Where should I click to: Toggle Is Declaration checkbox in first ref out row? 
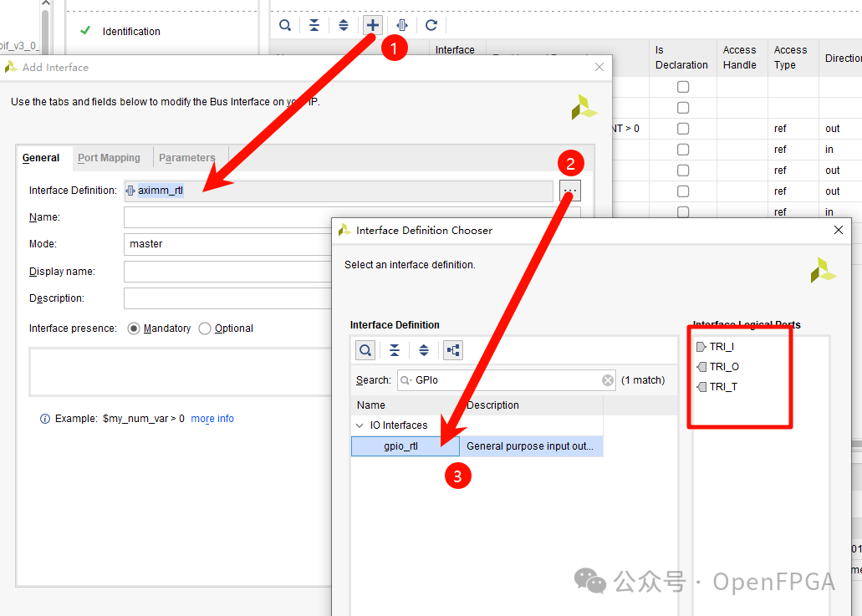pyautogui.click(x=683, y=129)
